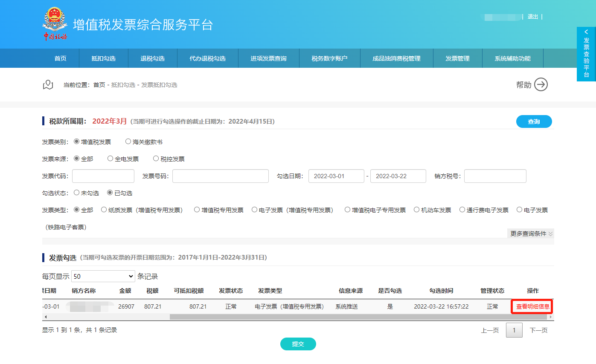Open the 进项发票查询 navigation menu
Image resolution: width=596 pixels, height=364 pixels.
tap(269, 58)
